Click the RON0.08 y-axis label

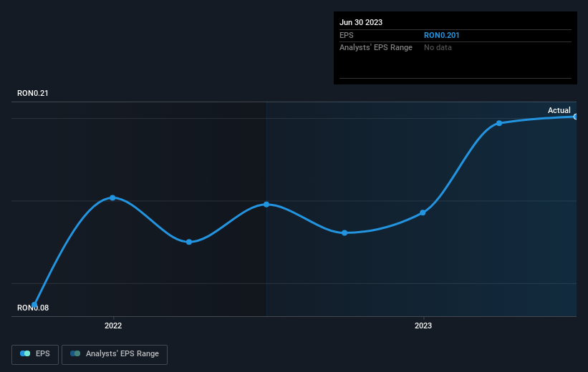[x=33, y=308]
